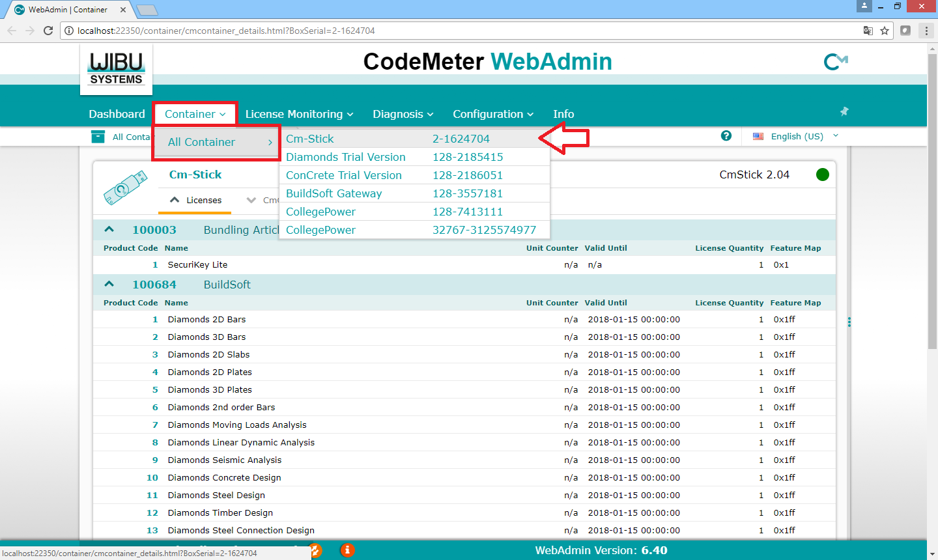Click the CmStick 2.04 version label

coord(754,175)
